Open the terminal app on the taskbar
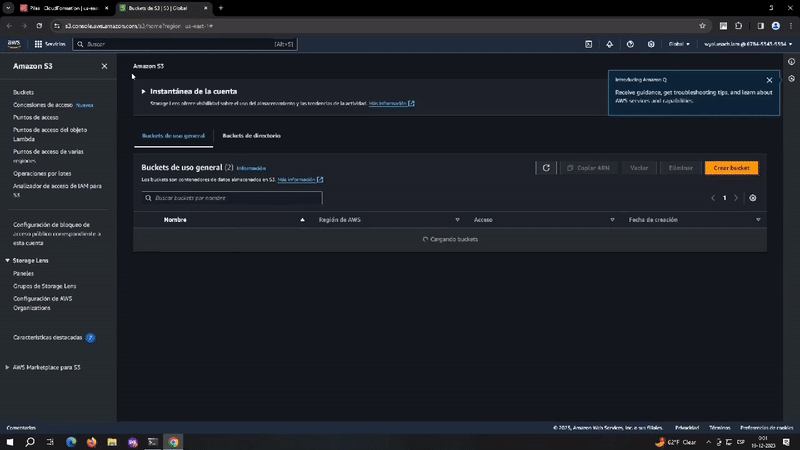The width and height of the screenshot is (800, 450). coord(153,442)
